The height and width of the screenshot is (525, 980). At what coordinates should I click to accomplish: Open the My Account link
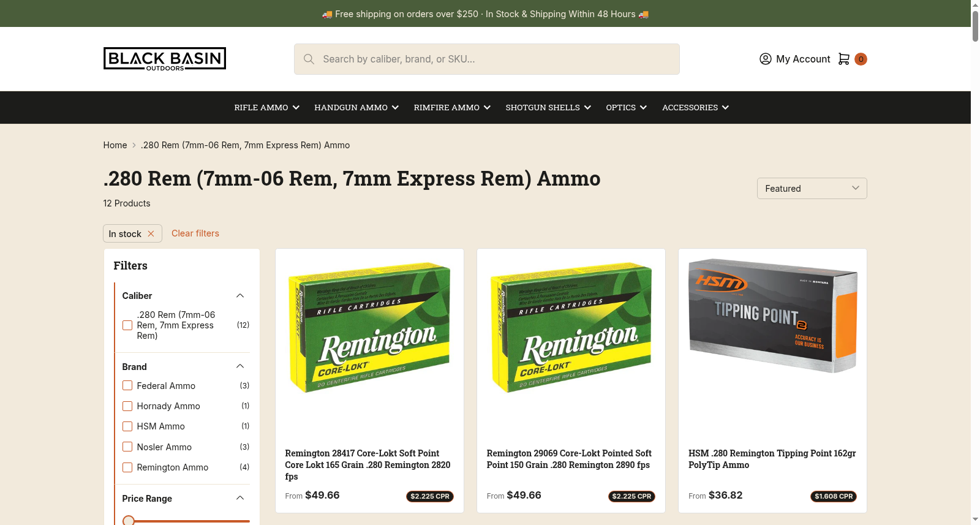(803, 59)
